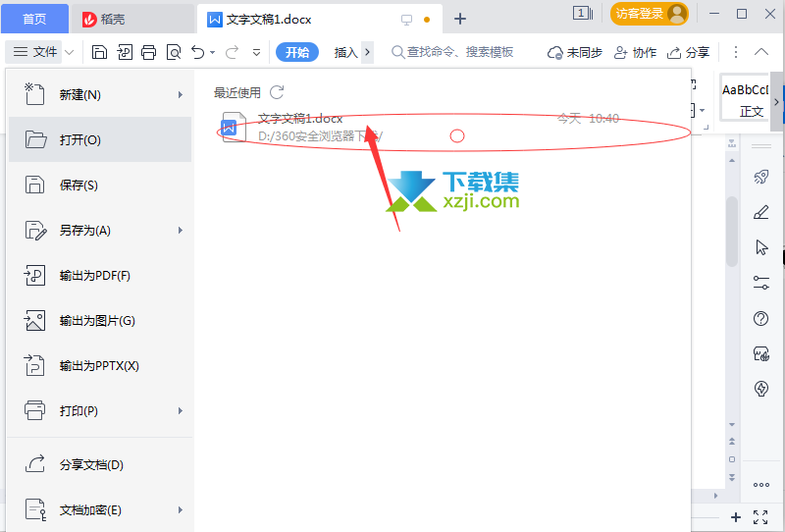Choose 输出为图片(G) menu entry
The image size is (785, 532).
coord(100,321)
